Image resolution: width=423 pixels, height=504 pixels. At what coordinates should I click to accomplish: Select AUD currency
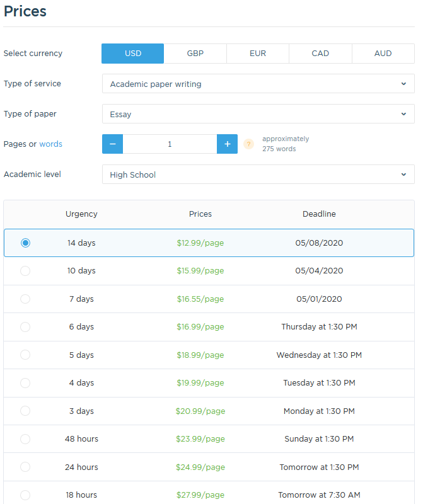tap(383, 54)
